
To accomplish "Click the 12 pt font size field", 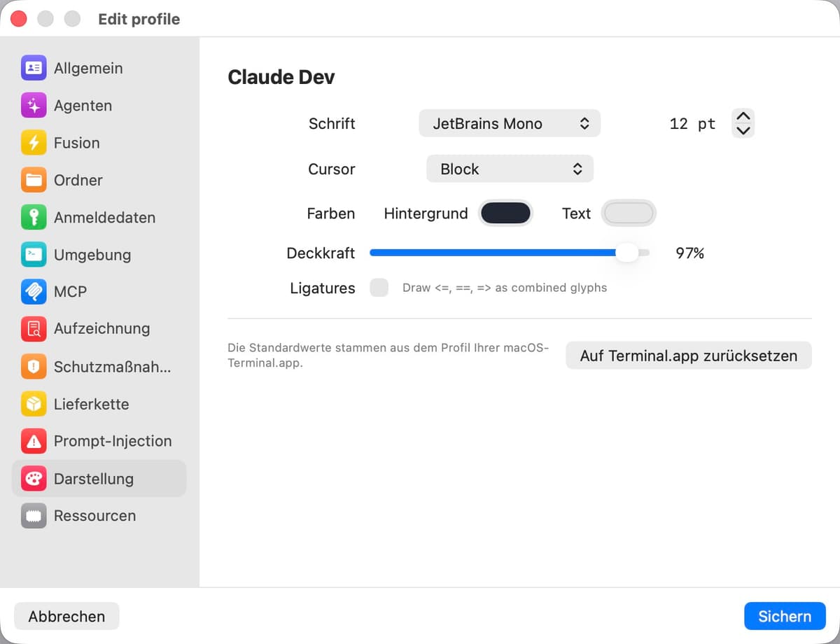I will coord(693,124).
